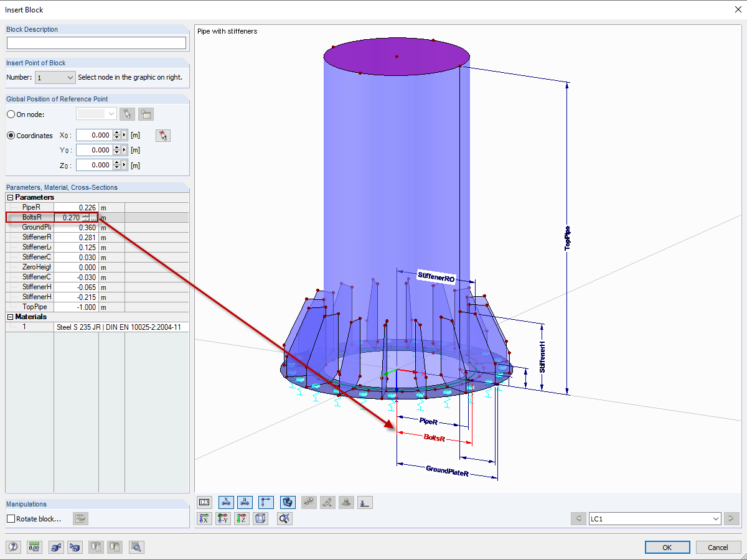Click the X0 coordinate input field

click(94, 135)
